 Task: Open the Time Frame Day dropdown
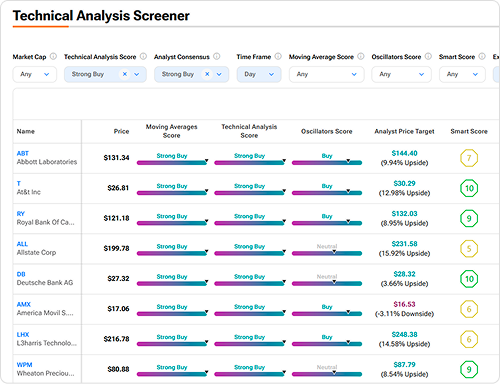point(259,74)
